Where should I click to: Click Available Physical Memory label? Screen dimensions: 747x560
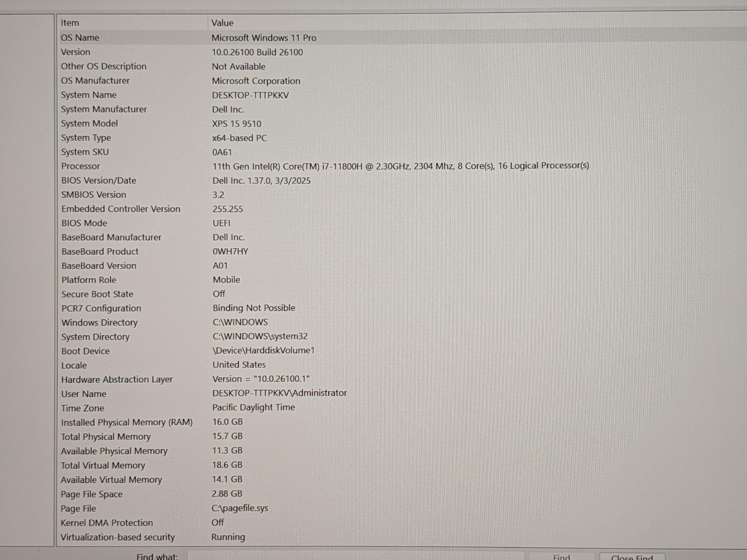pyautogui.click(x=114, y=451)
